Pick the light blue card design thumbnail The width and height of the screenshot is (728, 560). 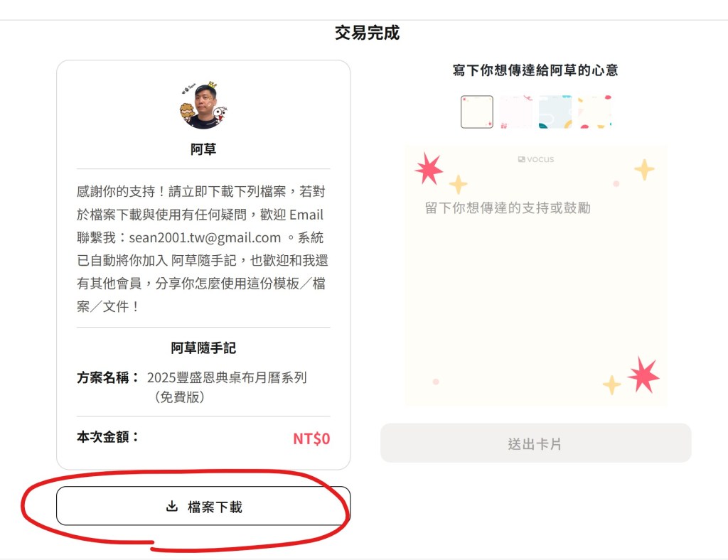[x=555, y=112]
